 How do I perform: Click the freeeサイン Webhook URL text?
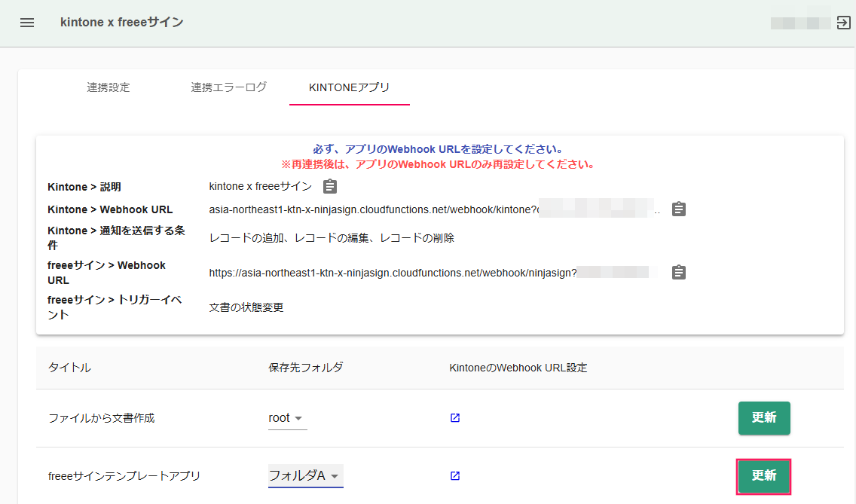393,273
